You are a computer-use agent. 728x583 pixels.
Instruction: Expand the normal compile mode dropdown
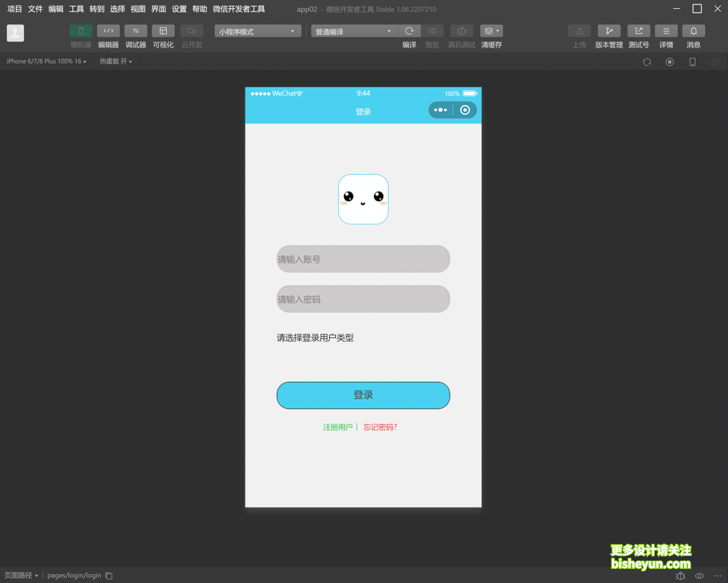(354, 32)
